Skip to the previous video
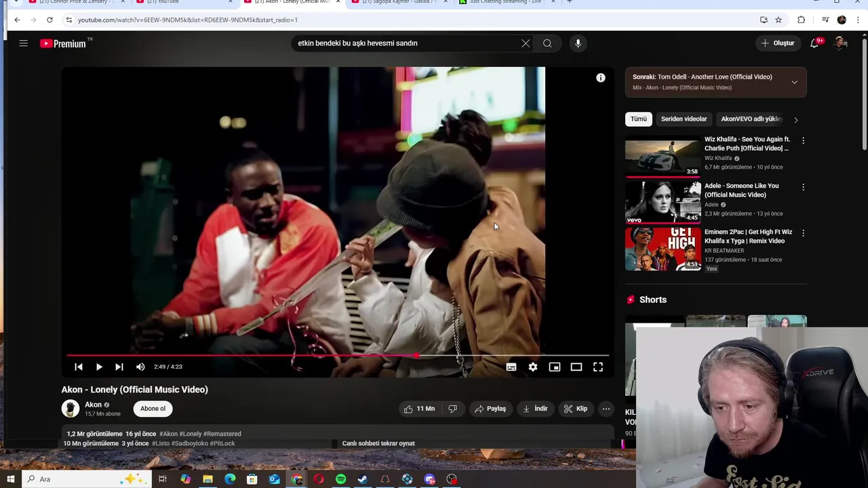 (x=79, y=367)
